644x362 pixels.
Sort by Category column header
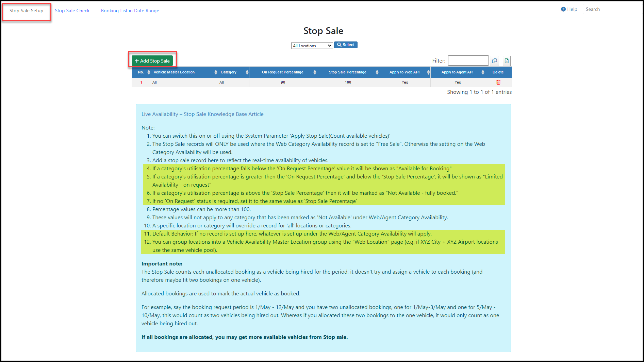[234, 72]
